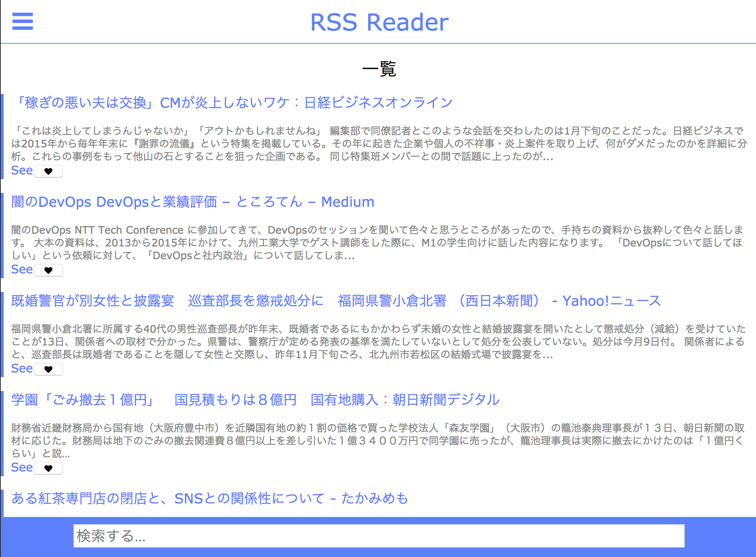Click the Nikkei article summary paragraph
This screenshot has height=557, width=756.
(x=378, y=144)
